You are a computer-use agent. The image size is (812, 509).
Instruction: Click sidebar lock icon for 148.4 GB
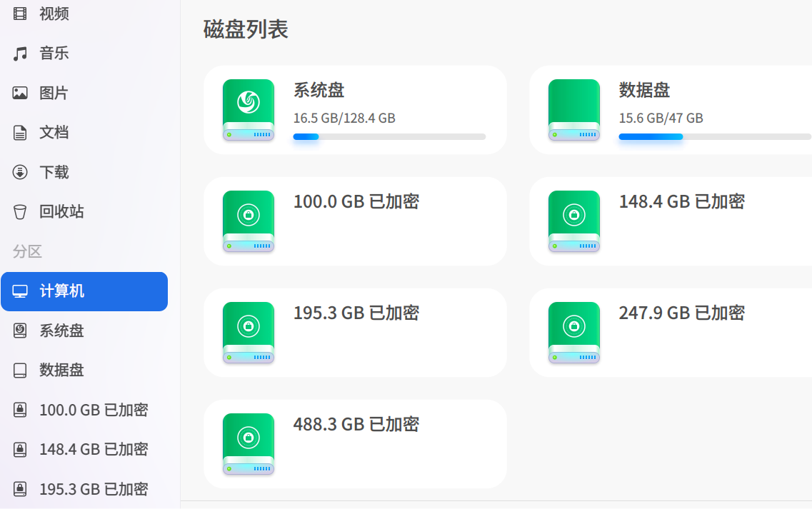(20, 450)
